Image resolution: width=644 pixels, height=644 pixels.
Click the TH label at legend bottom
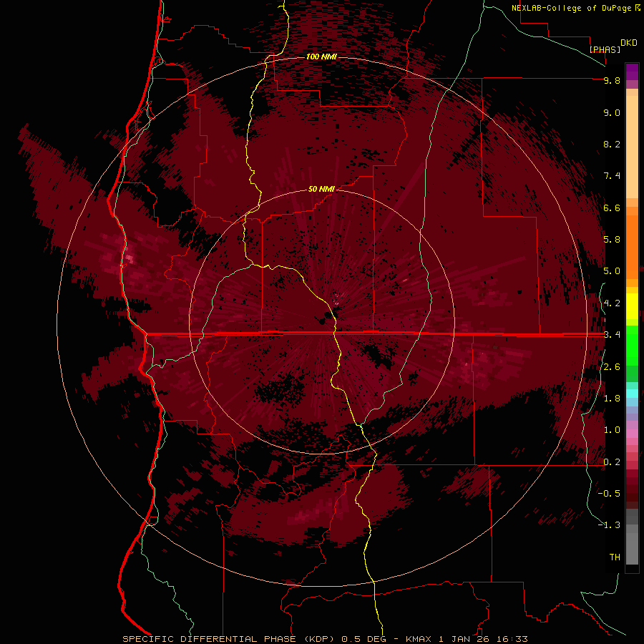click(615, 557)
